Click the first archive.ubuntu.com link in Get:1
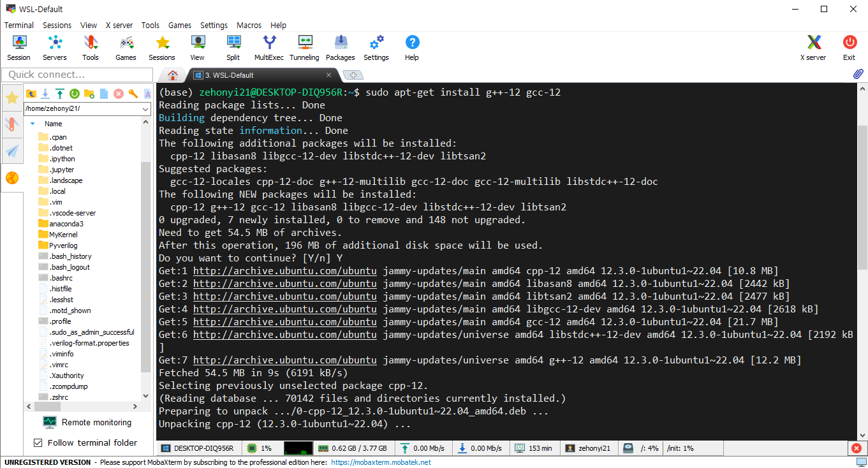 [x=285, y=271]
